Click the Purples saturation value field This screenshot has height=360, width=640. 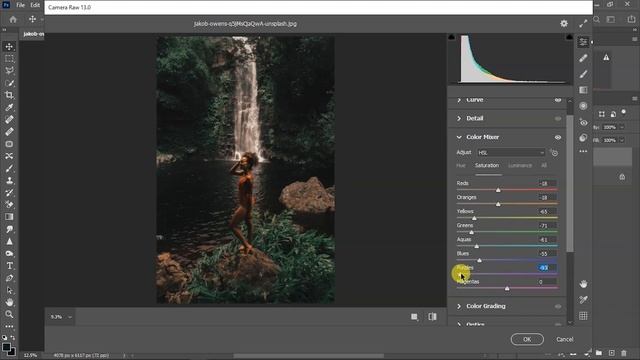tap(547, 268)
